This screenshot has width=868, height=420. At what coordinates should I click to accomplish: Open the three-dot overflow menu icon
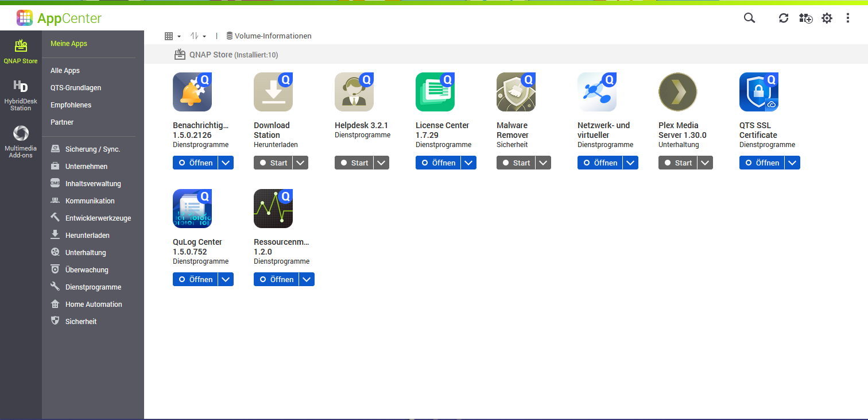[848, 18]
